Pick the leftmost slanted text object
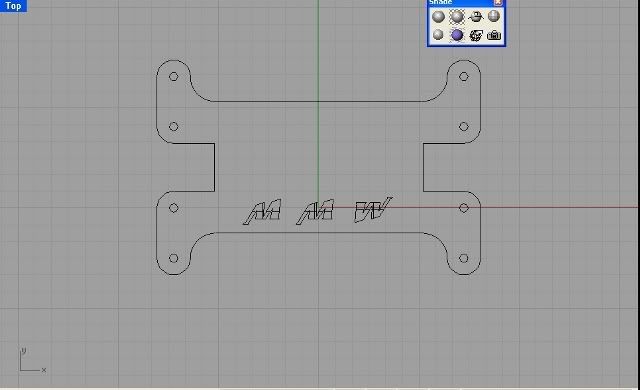Viewport: 640px width, 390px height. click(262, 212)
